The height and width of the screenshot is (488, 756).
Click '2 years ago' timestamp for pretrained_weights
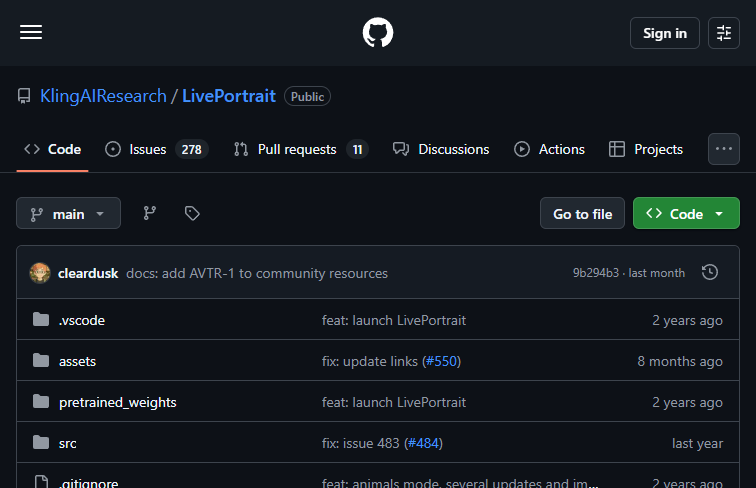(x=687, y=402)
